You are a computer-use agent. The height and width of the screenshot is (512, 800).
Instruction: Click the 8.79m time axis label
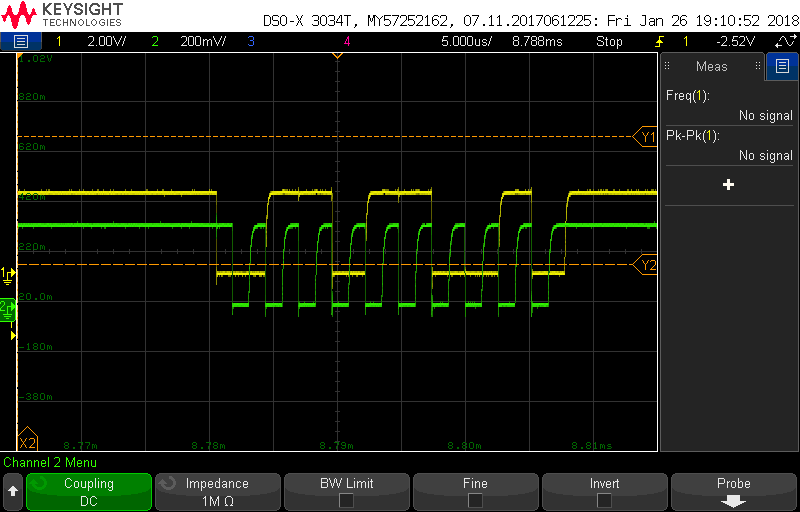(x=336, y=445)
